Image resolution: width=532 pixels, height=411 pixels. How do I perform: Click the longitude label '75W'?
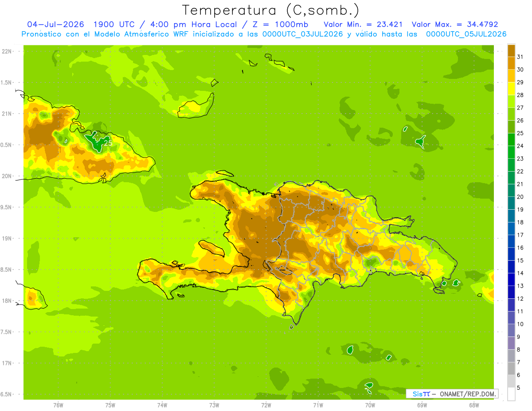[110, 405]
